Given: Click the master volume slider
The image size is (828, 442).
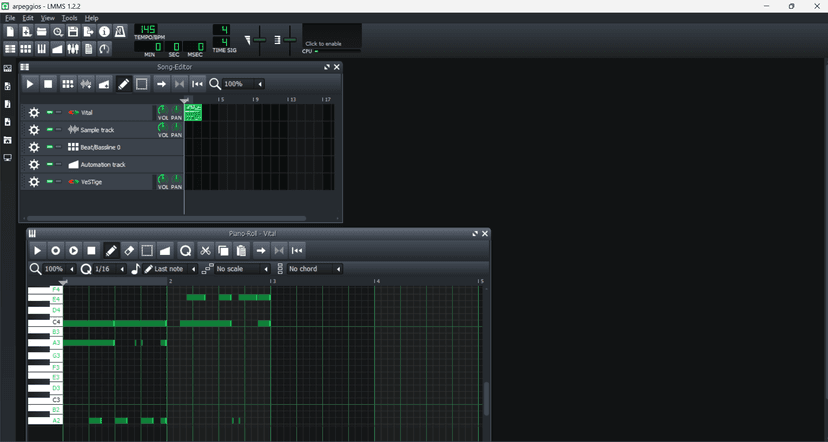Looking at the screenshot, I should click(260, 39).
